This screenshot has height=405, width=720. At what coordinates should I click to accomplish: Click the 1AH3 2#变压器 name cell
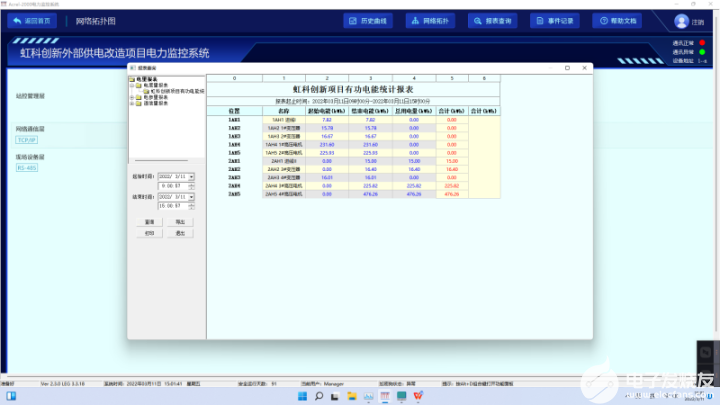pos(284,136)
